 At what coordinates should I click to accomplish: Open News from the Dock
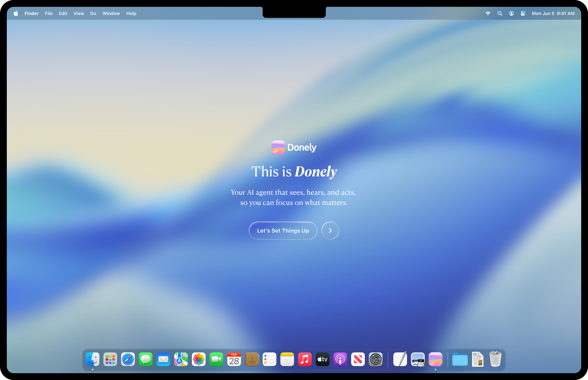coord(358,359)
